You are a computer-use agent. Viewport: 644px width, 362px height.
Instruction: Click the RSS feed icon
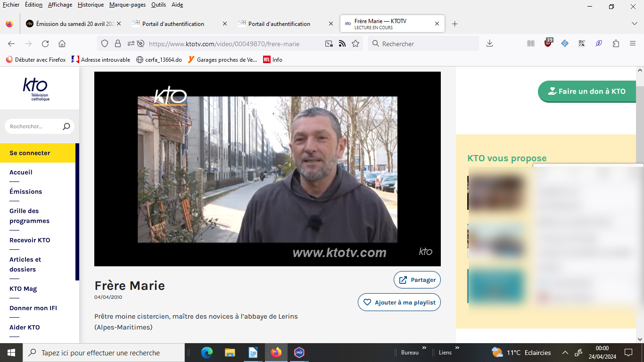click(342, 43)
